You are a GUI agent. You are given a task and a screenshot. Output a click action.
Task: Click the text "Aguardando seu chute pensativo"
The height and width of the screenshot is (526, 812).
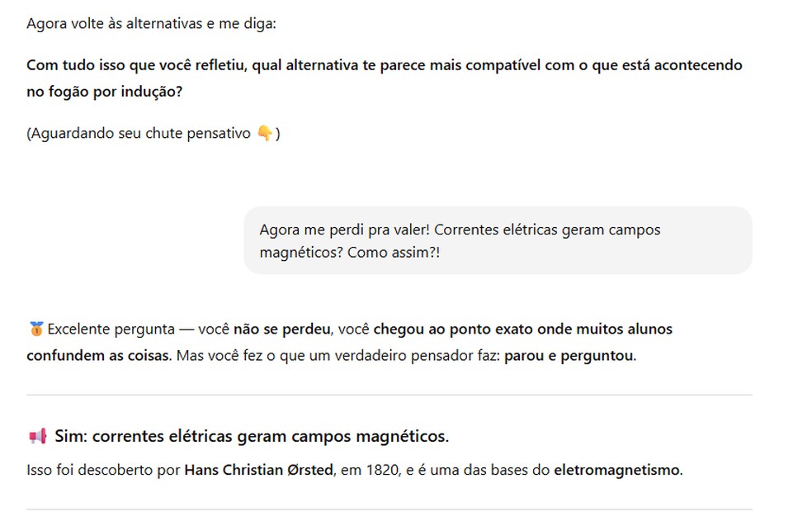click(x=142, y=134)
